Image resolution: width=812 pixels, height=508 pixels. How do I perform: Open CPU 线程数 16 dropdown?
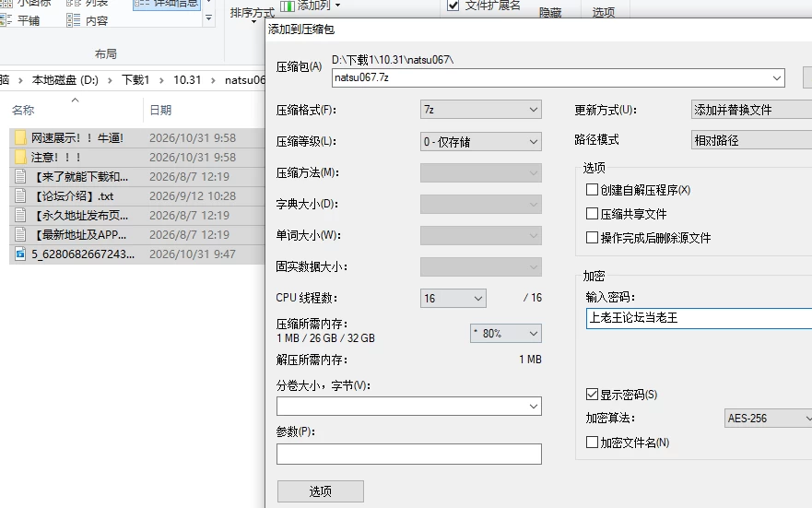(x=453, y=298)
